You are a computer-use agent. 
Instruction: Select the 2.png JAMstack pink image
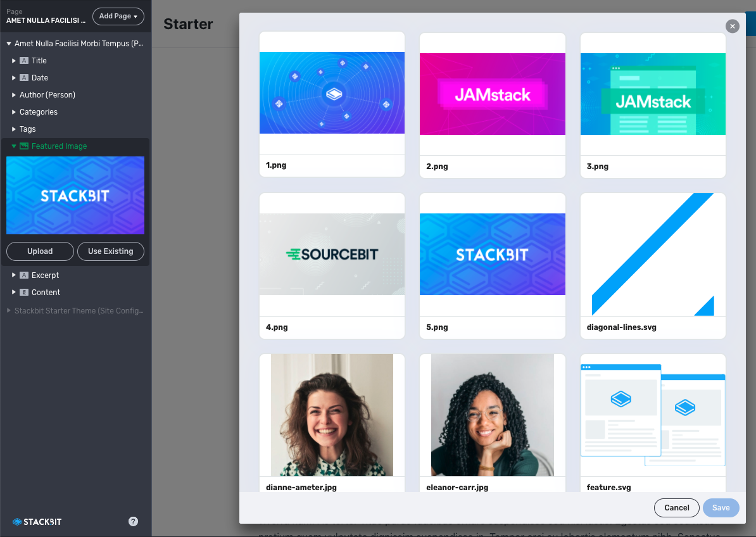click(492, 94)
